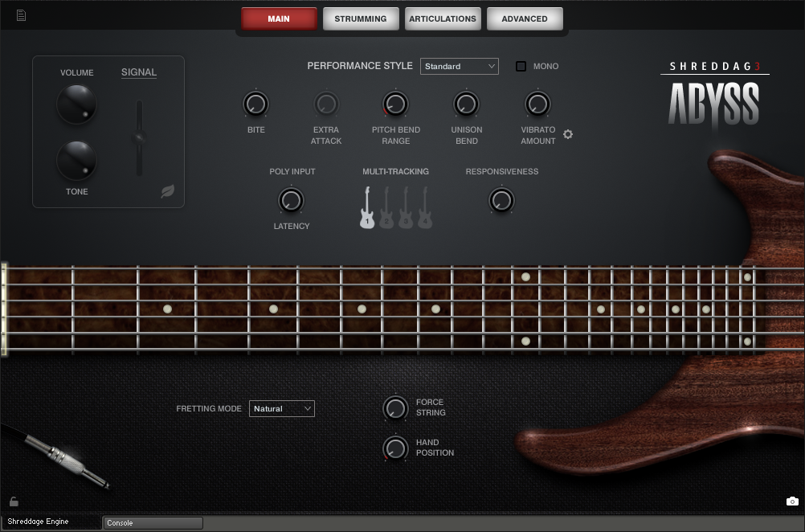
Task: Click the Responsiveness knob
Action: click(x=501, y=200)
